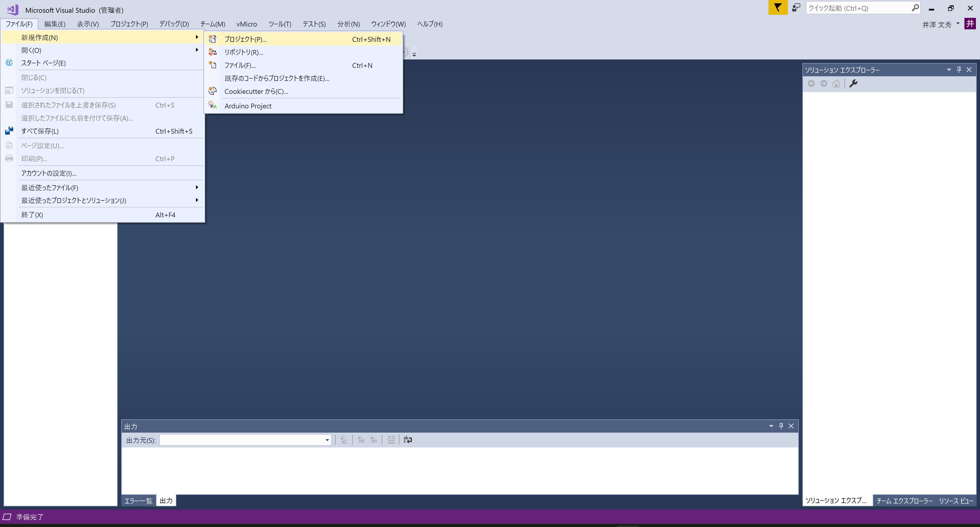Pin the Solution Explorer panel

tap(959, 70)
